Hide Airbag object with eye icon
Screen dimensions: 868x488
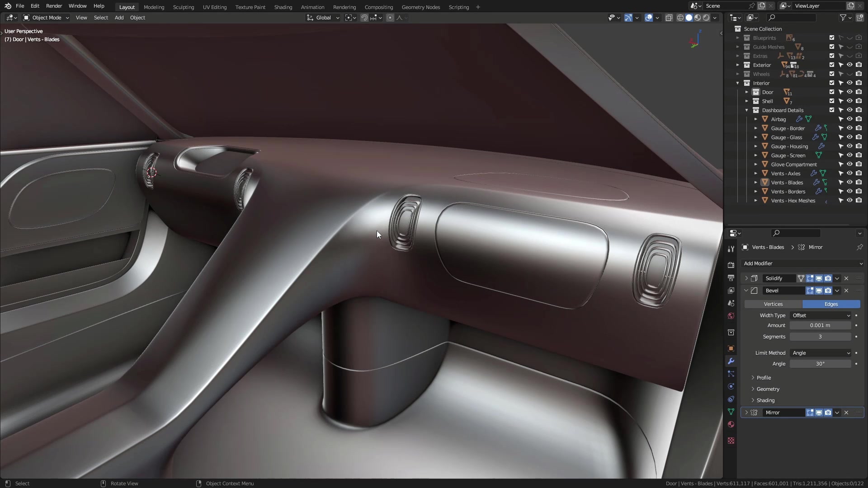pyautogui.click(x=850, y=119)
